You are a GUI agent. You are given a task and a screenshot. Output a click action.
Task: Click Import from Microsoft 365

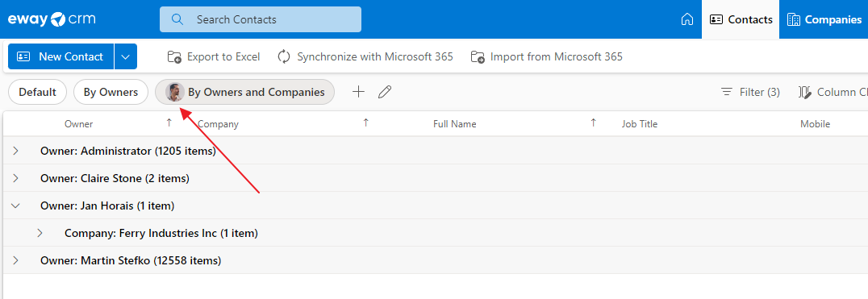(546, 56)
